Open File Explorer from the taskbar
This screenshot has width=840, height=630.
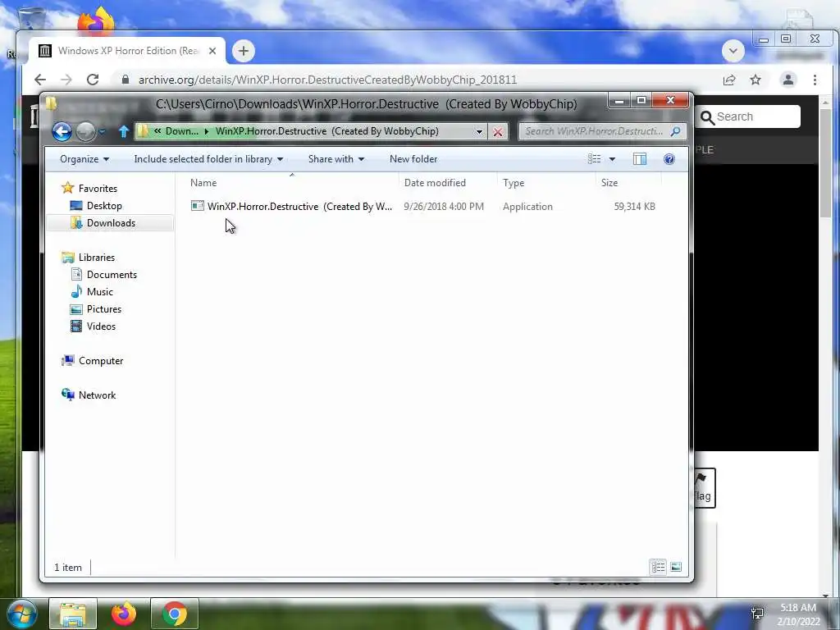(73, 614)
